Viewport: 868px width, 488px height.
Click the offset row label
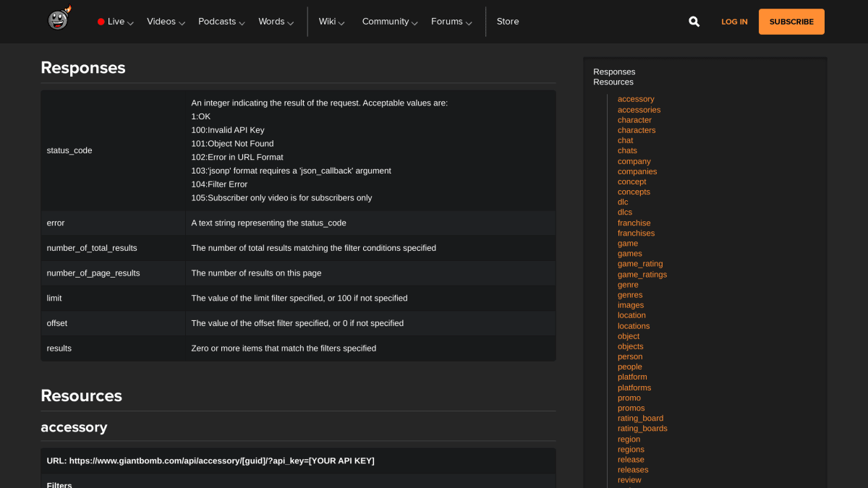coord(57,323)
